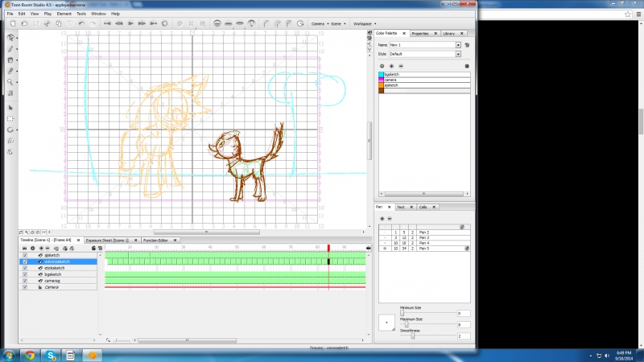Viewport: 644px width, 362px height.
Task: Switch to the Exposure Sheet tab
Action: (x=109, y=240)
